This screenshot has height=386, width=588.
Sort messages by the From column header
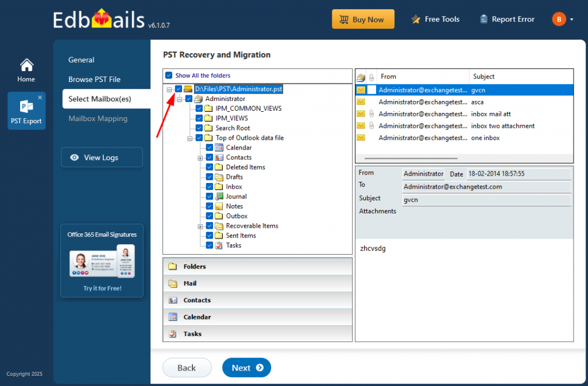(x=423, y=76)
